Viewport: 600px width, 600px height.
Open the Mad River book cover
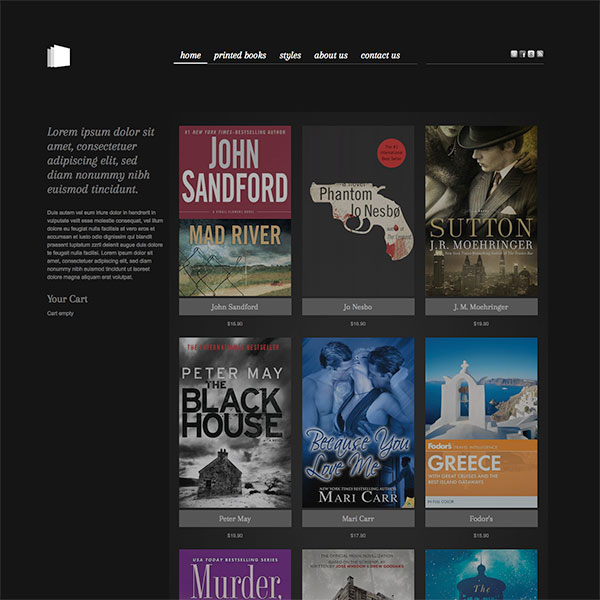(235, 211)
